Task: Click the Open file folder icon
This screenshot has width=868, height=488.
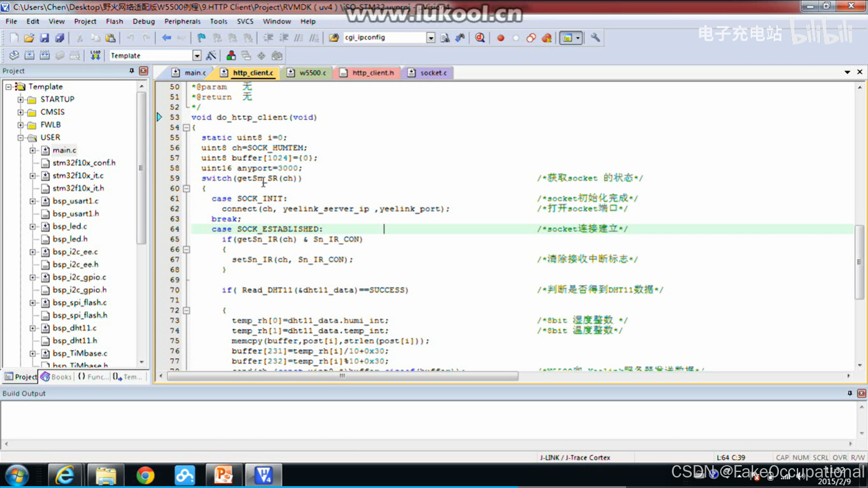Action: [x=29, y=38]
